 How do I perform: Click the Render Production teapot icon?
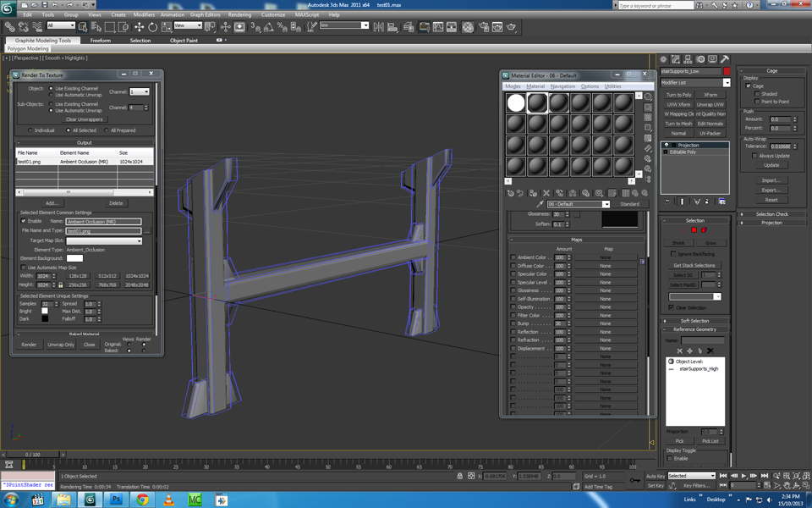pyautogui.click(x=511, y=26)
